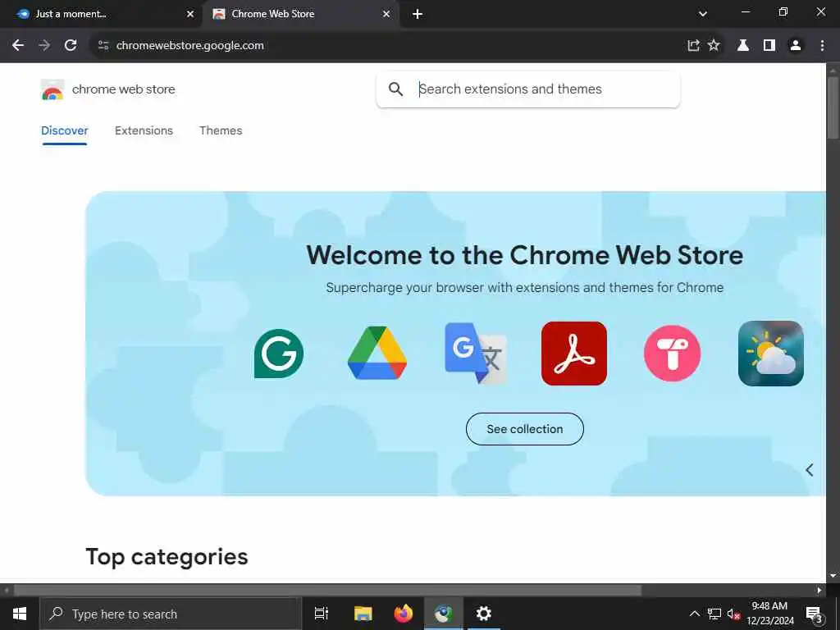Viewport: 840px width, 630px height.
Task: Go back to previous page
Action: (x=18, y=46)
